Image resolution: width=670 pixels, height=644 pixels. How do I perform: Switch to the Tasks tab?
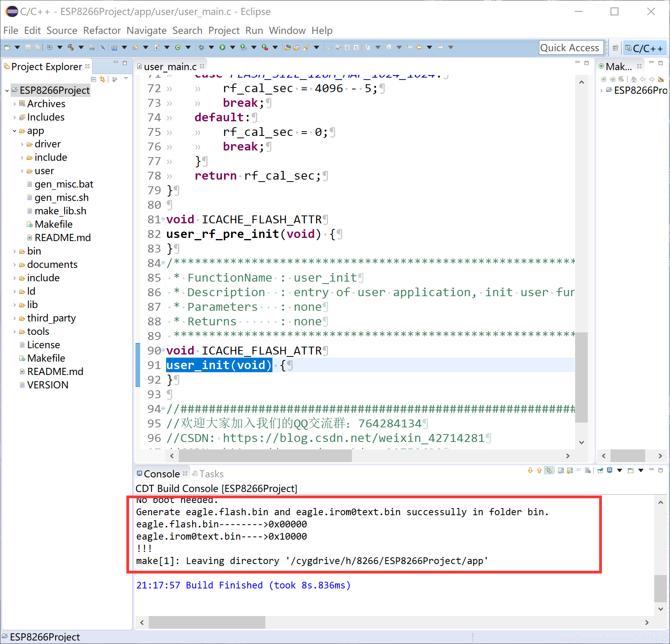point(207,474)
